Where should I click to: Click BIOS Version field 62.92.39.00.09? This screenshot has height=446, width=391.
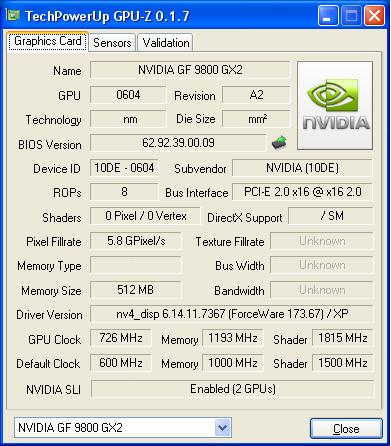(178, 143)
